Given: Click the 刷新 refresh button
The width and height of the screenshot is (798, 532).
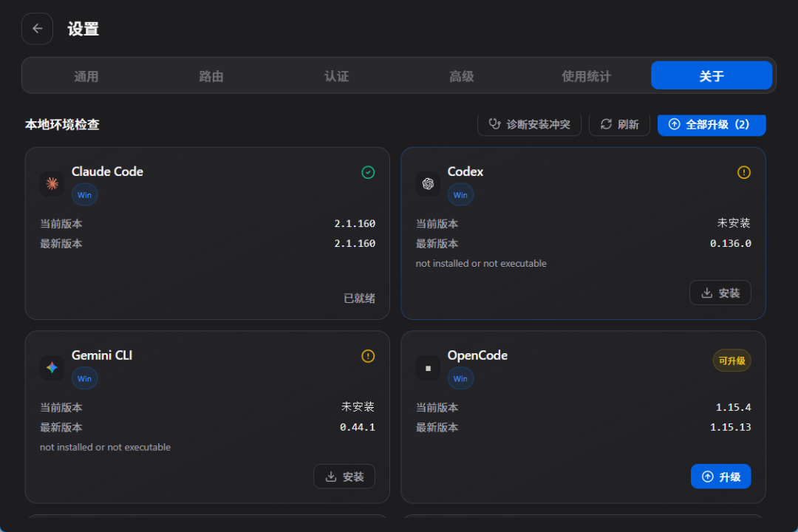Looking at the screenshot, I should (619, 125).
